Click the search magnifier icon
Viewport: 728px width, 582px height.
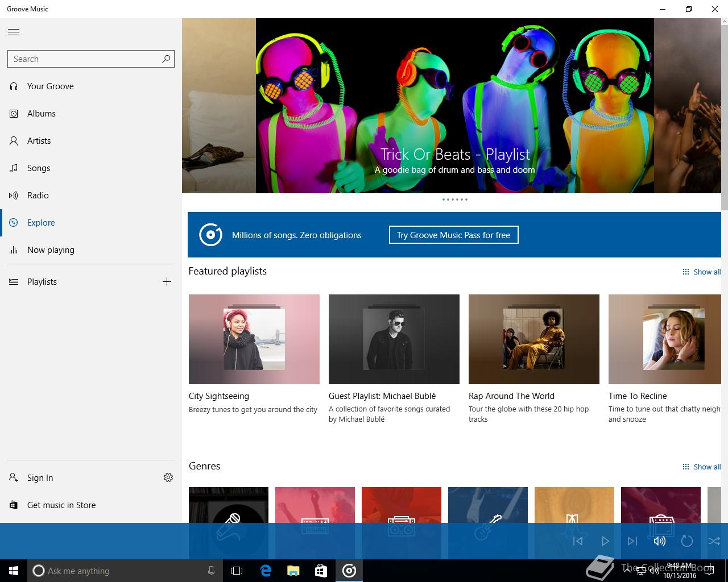point(166,59)
